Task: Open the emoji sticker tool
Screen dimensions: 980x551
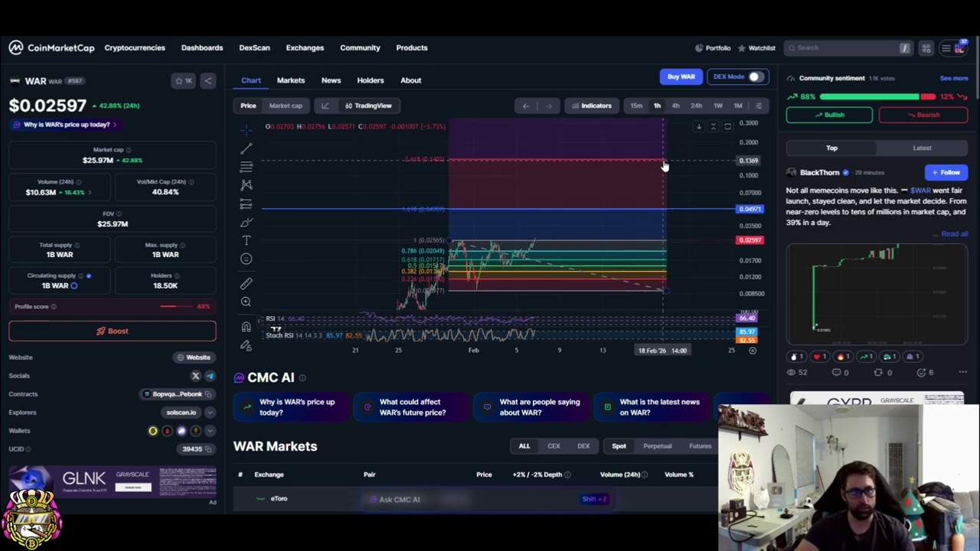Action: coord(246,259)
